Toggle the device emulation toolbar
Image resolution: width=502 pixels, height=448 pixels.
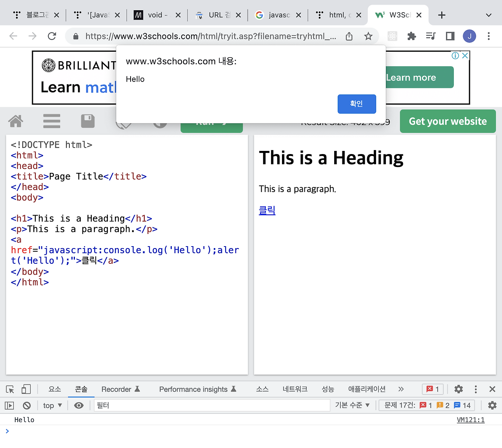click(26, 389)
